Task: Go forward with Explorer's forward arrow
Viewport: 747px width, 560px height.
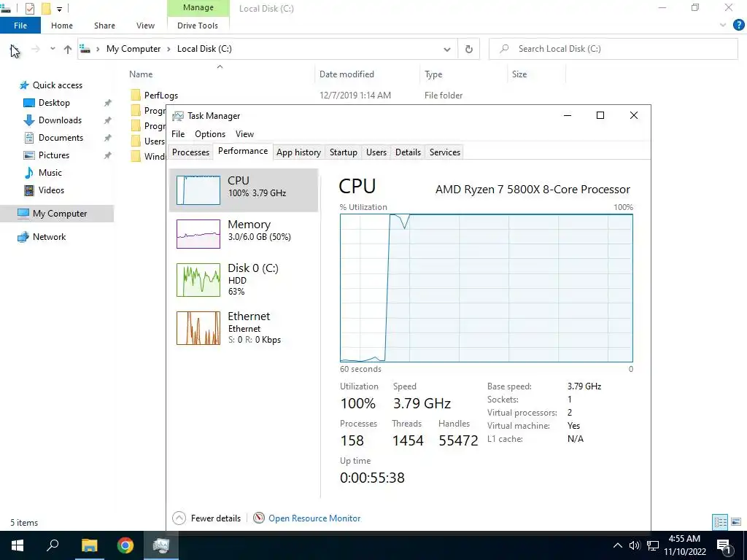Action: pos(36,49)
